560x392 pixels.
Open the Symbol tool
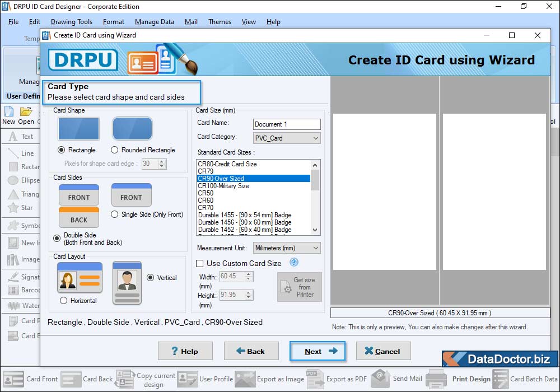[x=13, y=226]
